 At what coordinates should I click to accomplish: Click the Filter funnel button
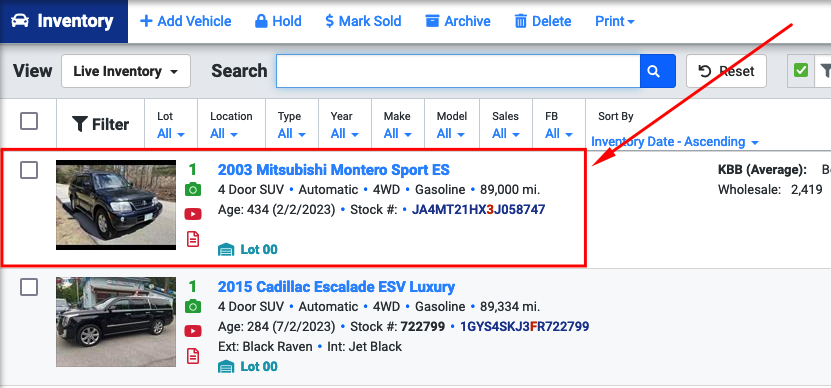coord(101,125)
